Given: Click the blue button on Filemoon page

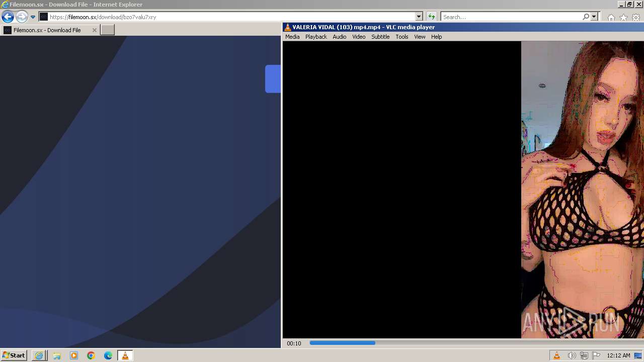Looking at the screenshot, I should (273, 79).
